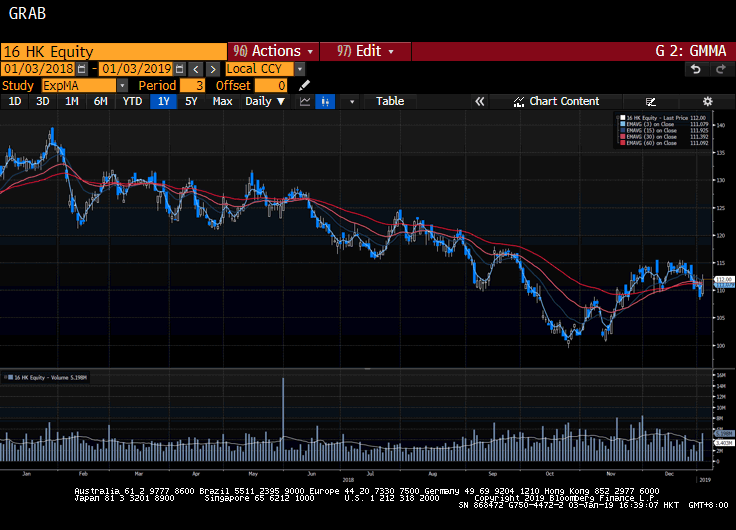736x530 pixels.
Task: Open the end date calendar picker
Action: (x=179, y=69)
